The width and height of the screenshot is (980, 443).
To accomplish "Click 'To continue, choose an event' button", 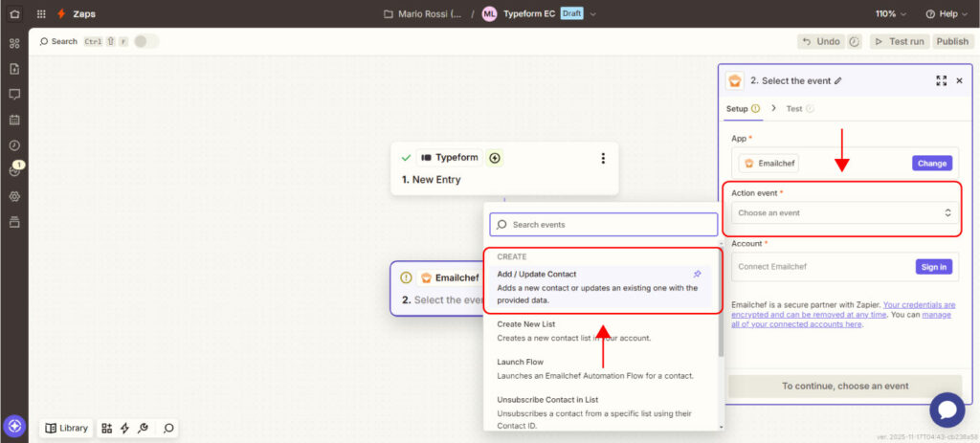I will [845, 387].
